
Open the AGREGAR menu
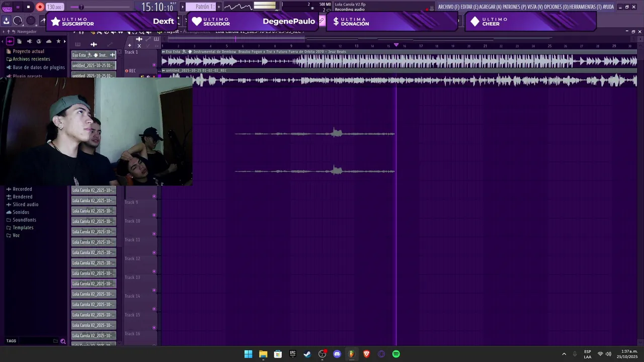491,7
